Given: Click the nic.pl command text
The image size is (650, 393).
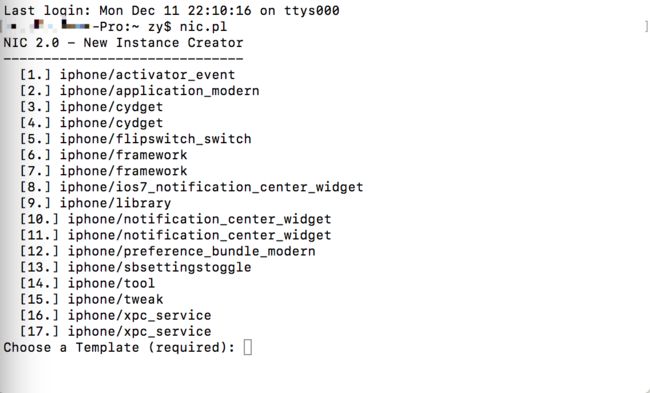Looking at the screenshot, I should pyautogui.click(x=203, y=27).
